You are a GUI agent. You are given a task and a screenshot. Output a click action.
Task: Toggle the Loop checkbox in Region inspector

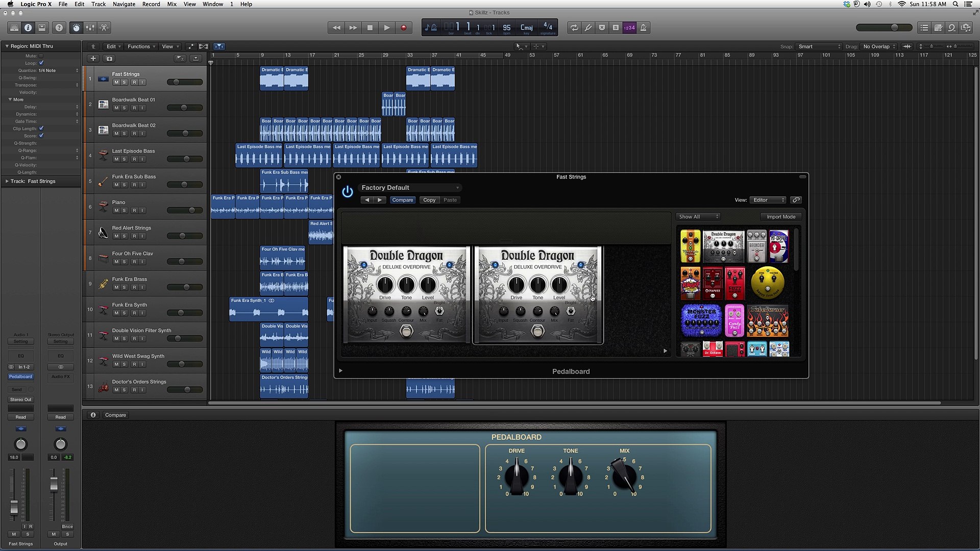click(x=41, y=63)
